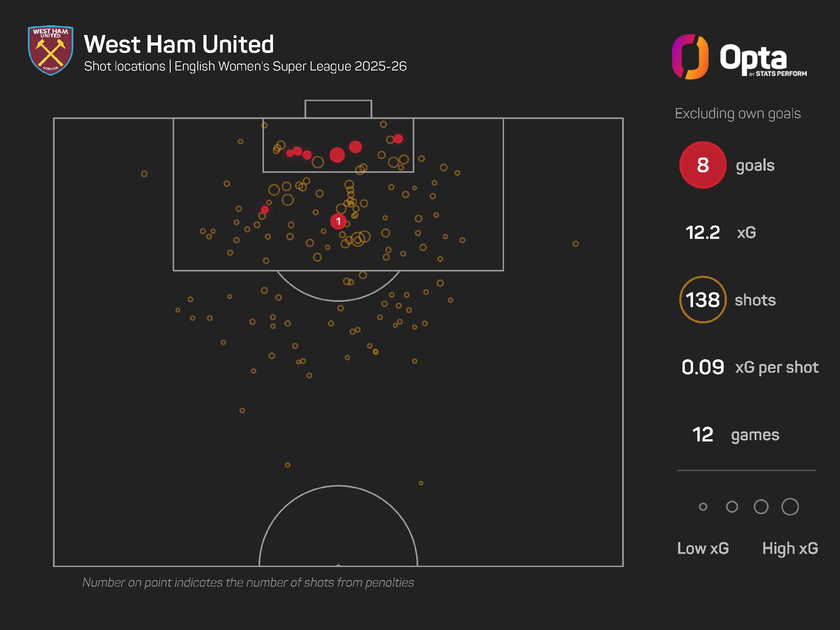Click the Low xG legend label

[x=703, y=548]
